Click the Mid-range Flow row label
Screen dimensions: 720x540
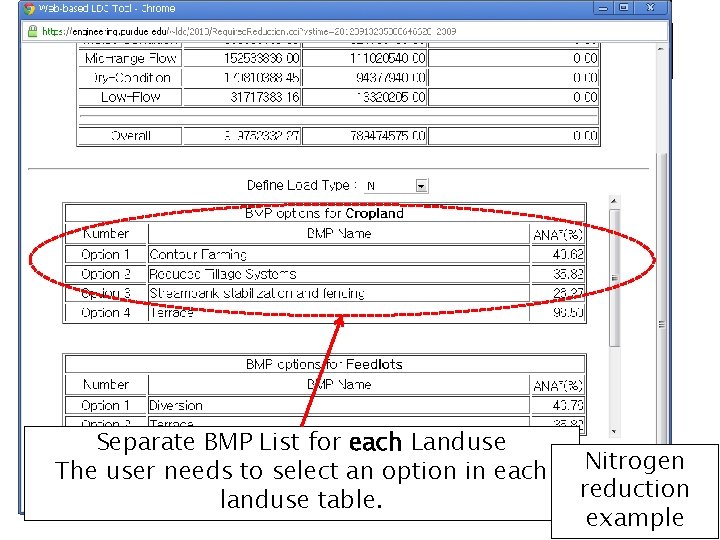130,58
